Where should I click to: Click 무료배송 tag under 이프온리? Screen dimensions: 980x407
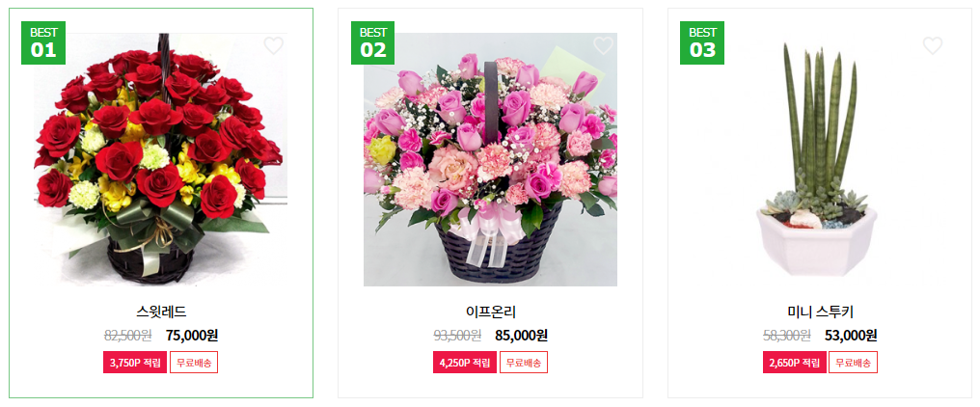coord(524,362)
